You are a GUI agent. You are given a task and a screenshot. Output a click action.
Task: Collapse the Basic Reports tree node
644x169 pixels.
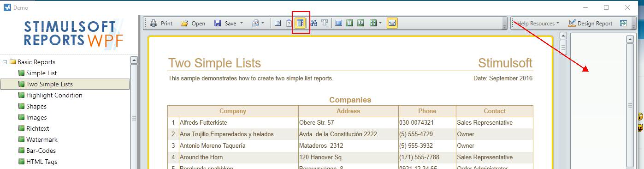(x=5, y=62)
